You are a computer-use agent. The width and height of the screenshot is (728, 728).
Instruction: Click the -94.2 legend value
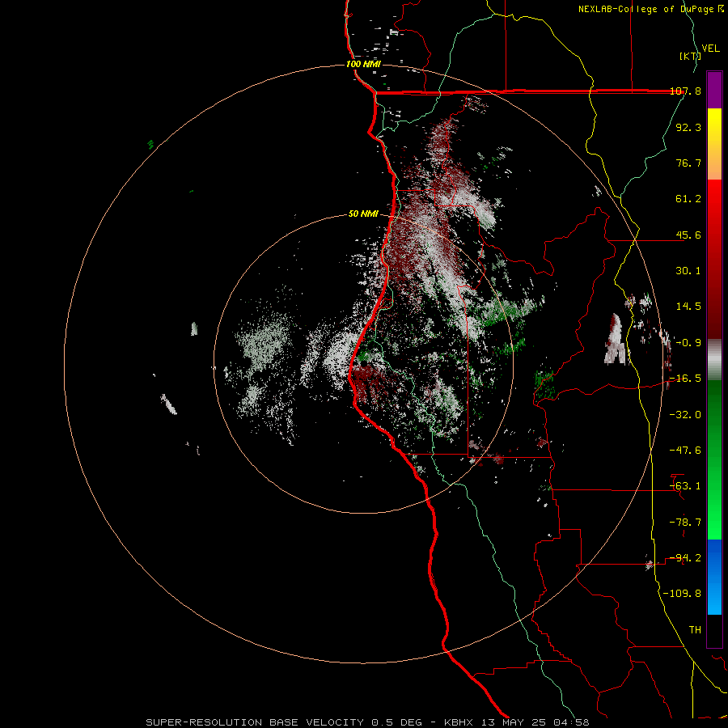(x=685, y=558)
